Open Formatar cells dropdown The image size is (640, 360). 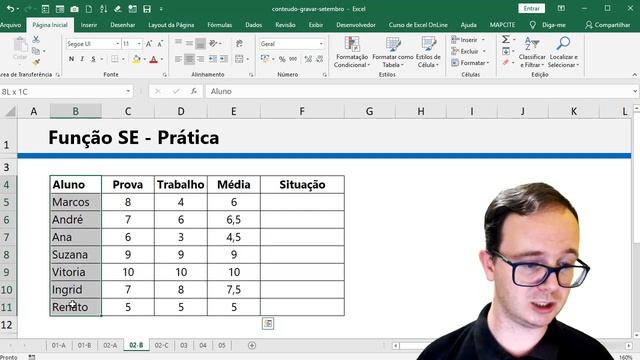coord(470,63)
